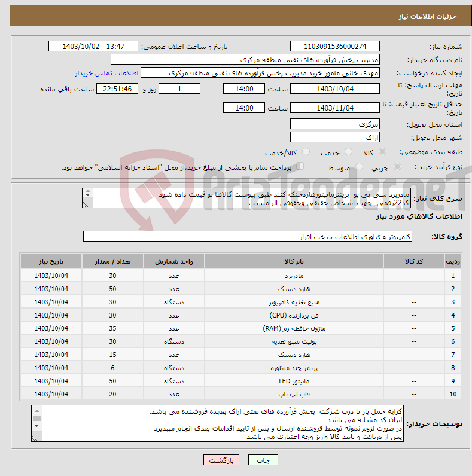472x476 pixels.
Task: Click the announcement date-time field 1403/10/02
Action: [93, 47]
